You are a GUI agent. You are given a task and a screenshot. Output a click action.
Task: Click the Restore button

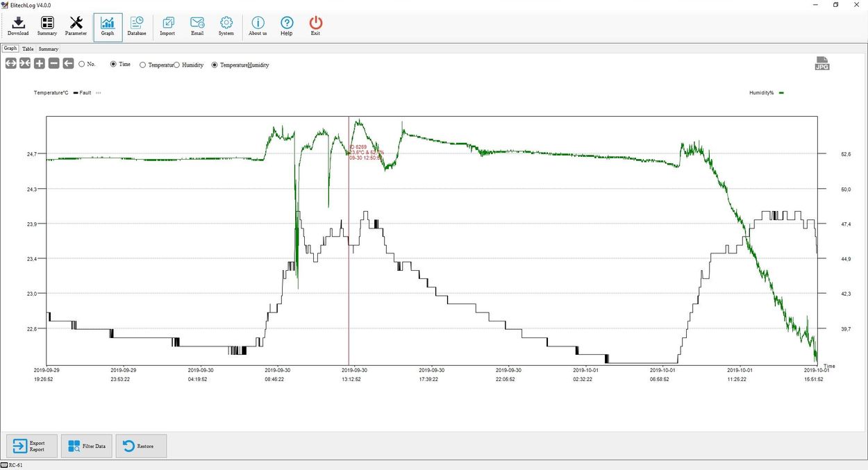click(140, 446)
